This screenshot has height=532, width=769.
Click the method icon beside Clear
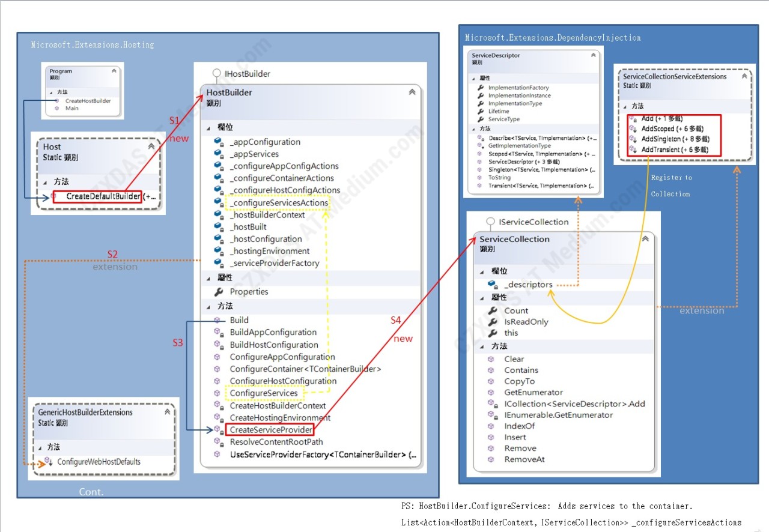pos(491,359)
